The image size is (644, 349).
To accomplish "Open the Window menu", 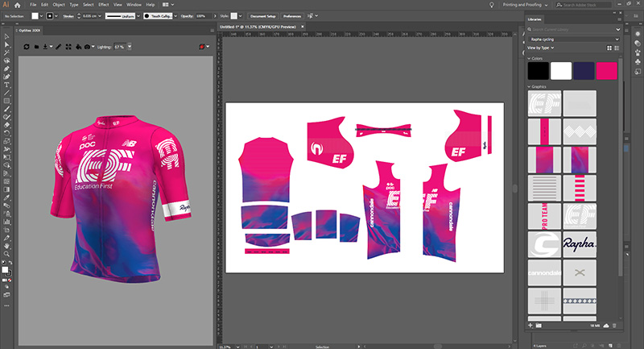I will click(x=134, y=5).
